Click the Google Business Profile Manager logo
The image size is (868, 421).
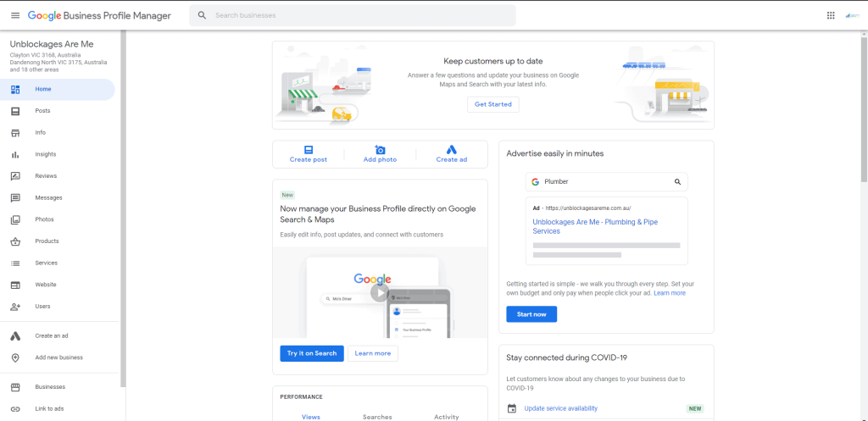tap(100, 15)
